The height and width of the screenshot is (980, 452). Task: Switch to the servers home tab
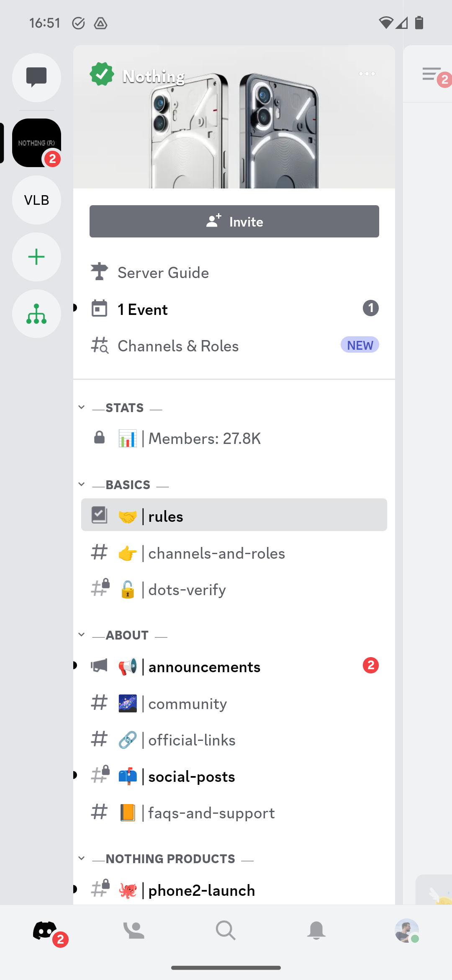click(45, 931)
